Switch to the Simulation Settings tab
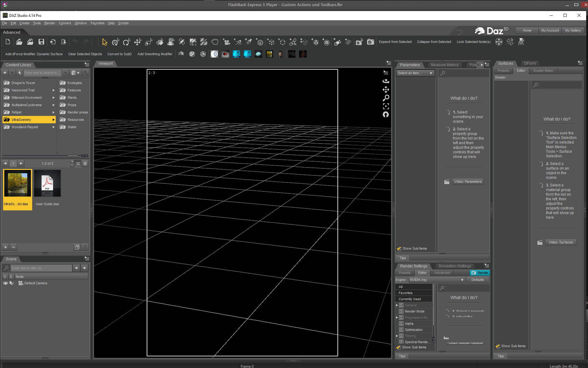The width and height of the screenshot is (588, 368). [x=454, y=266]
